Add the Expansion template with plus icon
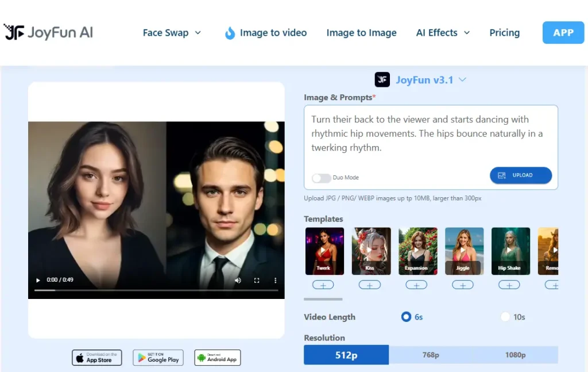The height and width of the screenshot is (372, 588). point(416,285)
